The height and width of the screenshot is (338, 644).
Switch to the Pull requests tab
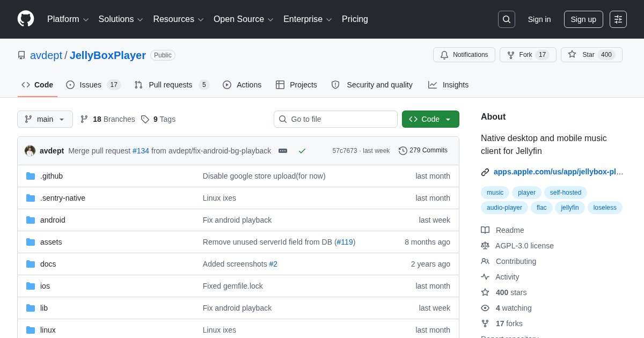[x=172, y=85]
